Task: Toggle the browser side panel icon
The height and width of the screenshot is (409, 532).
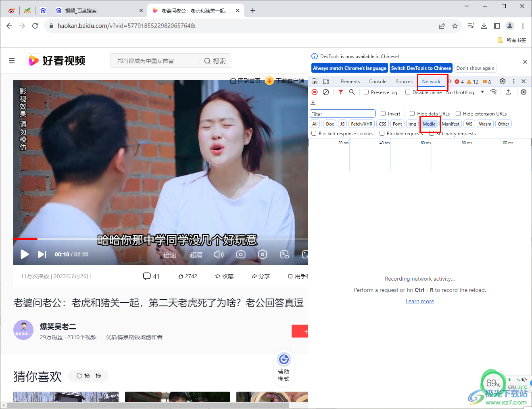Action: (497, 26)
